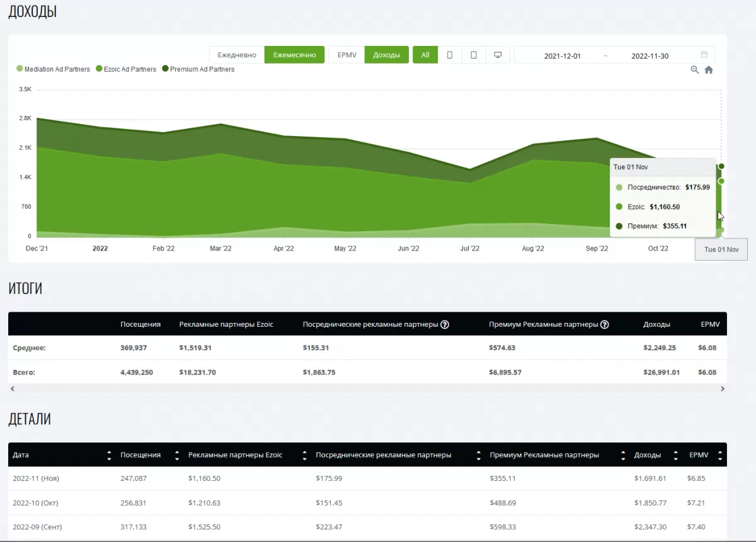Show Доходы metric in chart
The image size is (756, 542).
click(386, 55)
